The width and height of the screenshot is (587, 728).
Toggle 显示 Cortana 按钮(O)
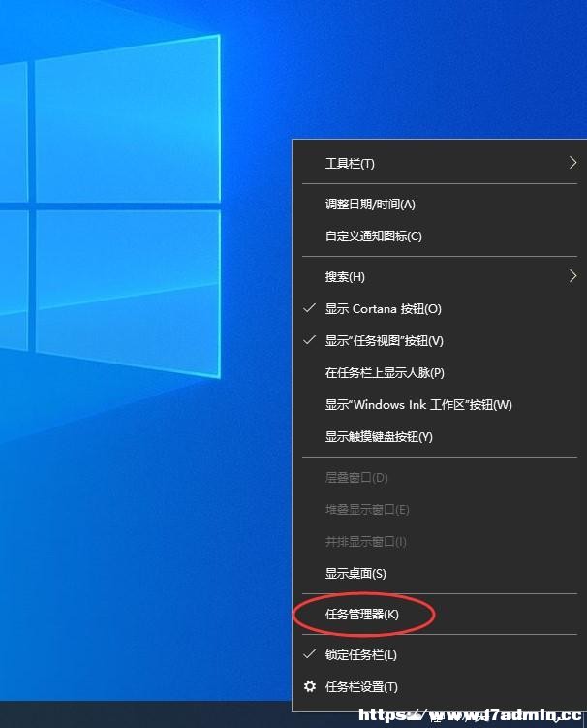point(440,309)
